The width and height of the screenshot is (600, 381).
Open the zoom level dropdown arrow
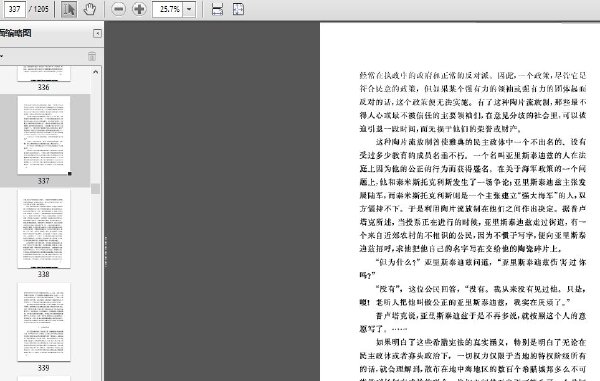(189, 9)
